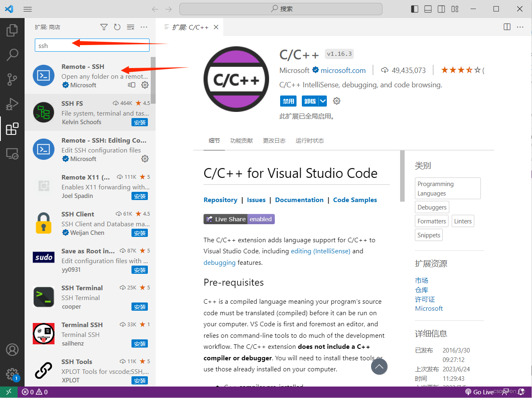Clear extension search results icon
The height and width of the screenshot is (398, 532).
click(131, 27)
